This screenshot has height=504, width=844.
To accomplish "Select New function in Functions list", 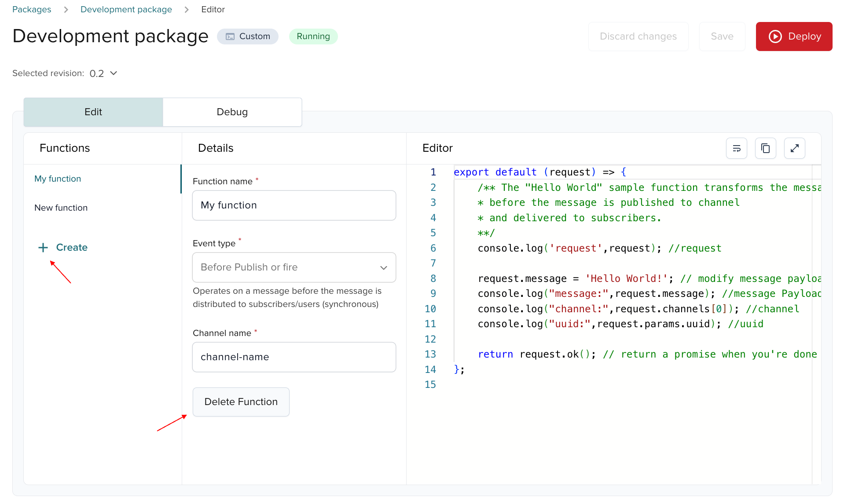I will 61,208.
